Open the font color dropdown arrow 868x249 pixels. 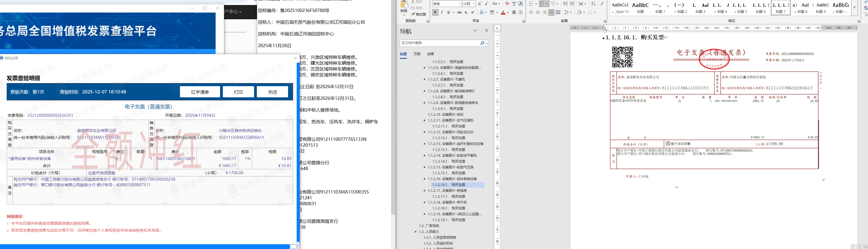click(508, 12)
